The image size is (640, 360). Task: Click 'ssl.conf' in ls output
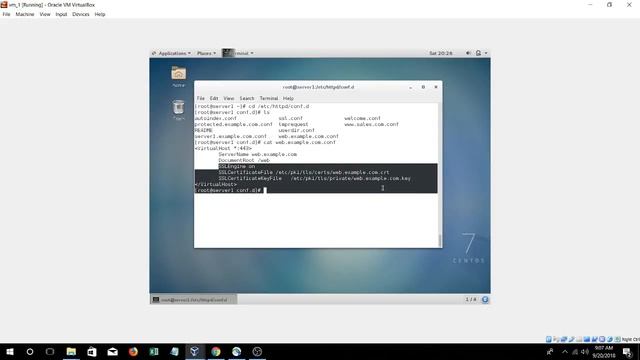(291, 118)
